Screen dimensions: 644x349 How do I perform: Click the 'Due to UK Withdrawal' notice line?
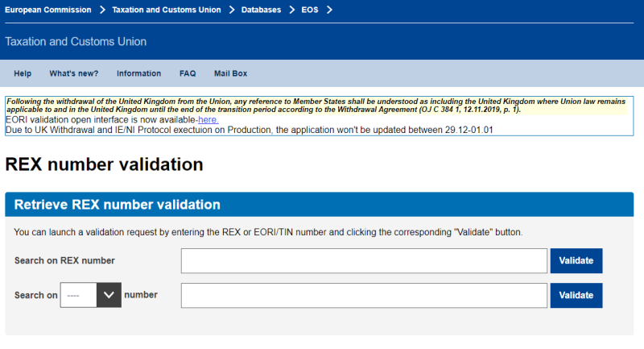(249, 130)
